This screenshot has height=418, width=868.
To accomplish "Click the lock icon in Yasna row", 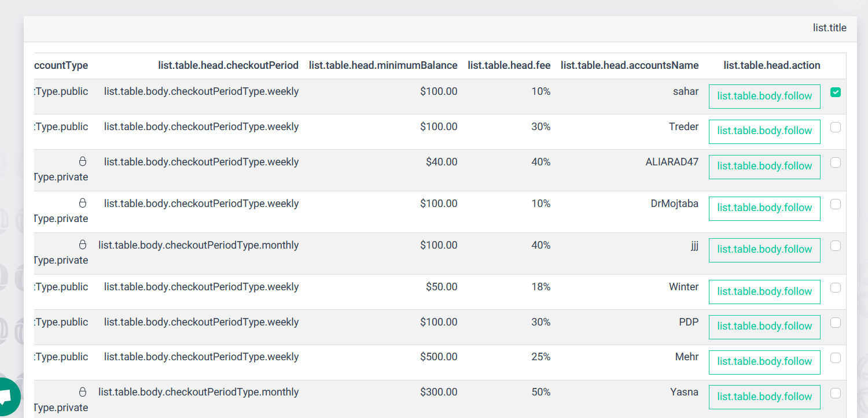I will (82, 392).
